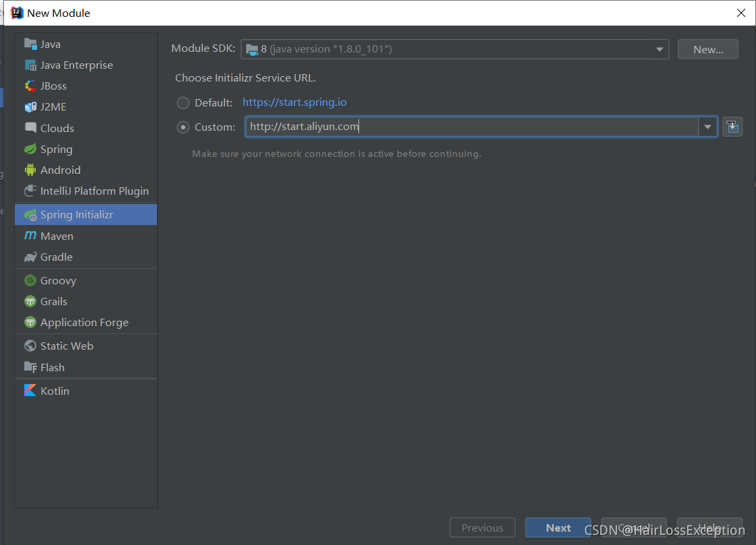Image resolution: width=756 pixels, height=545 pixels.
Task: Click the Spring leaf icon
Action: tap(30, 149)
